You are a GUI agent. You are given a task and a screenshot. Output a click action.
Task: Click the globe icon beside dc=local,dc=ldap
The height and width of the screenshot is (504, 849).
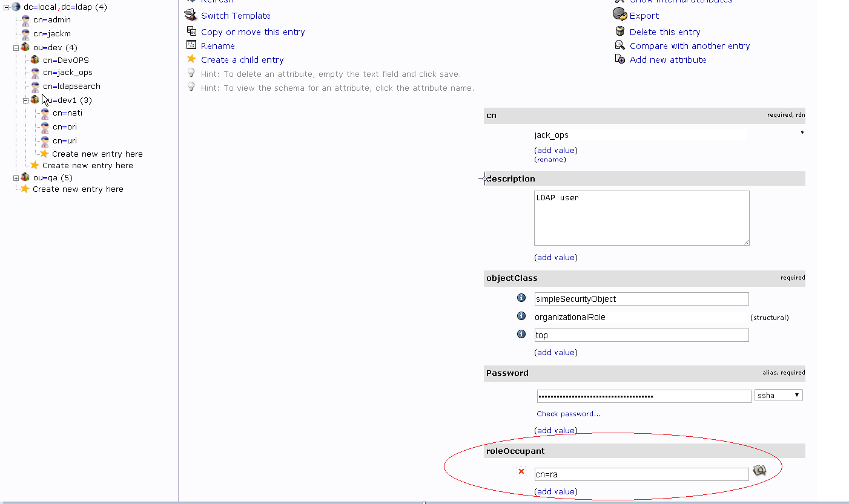(16, 7)
